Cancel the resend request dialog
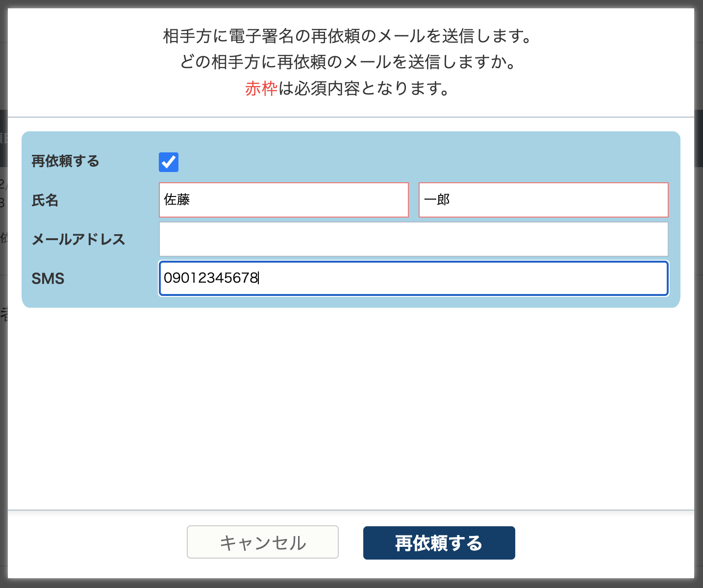The height and width of the screenshot is (588, 703). click(262, 542)
